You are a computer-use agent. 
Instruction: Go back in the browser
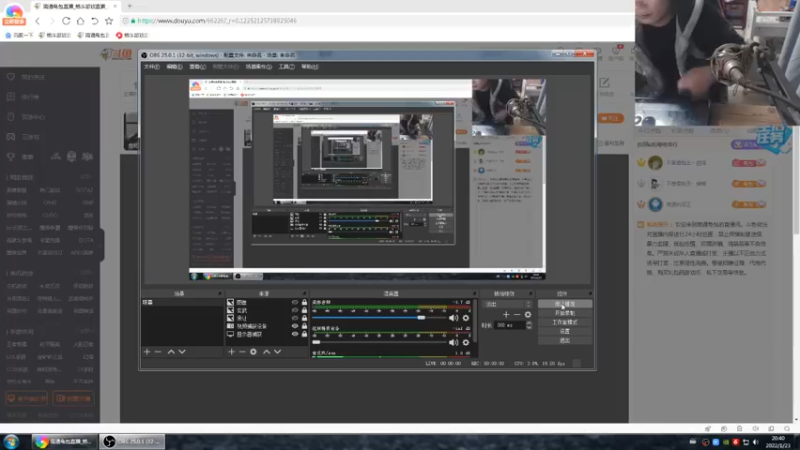click(x=38, y=21)
